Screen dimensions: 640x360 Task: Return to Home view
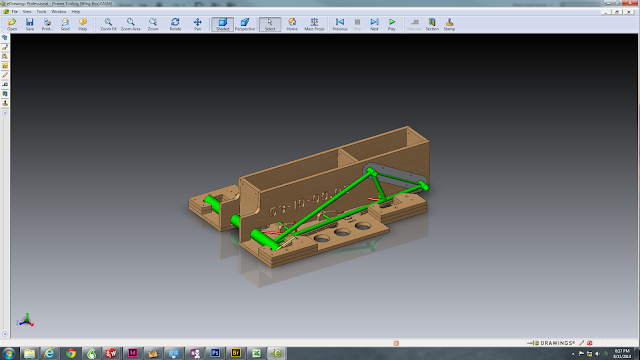292,24
